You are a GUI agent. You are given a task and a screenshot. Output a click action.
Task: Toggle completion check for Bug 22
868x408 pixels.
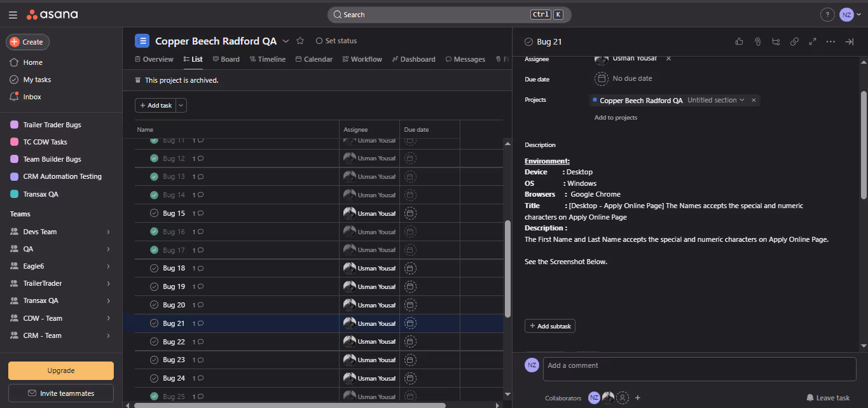[154, 342]
